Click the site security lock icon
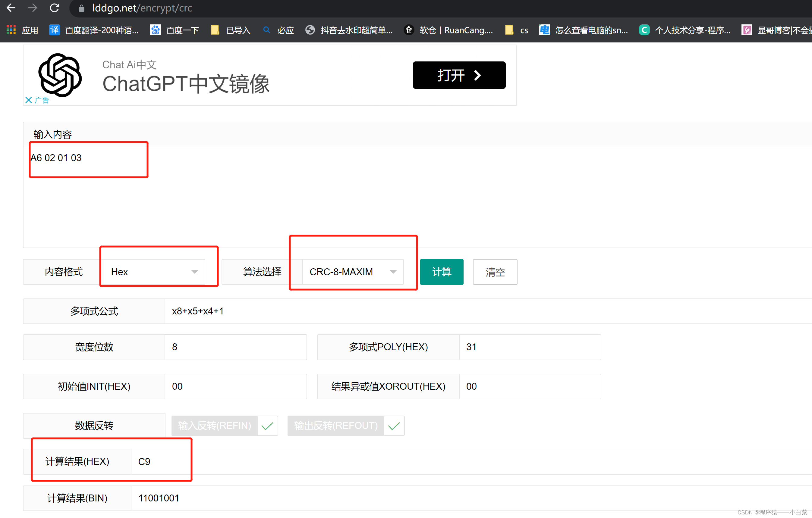 point(81,8)
